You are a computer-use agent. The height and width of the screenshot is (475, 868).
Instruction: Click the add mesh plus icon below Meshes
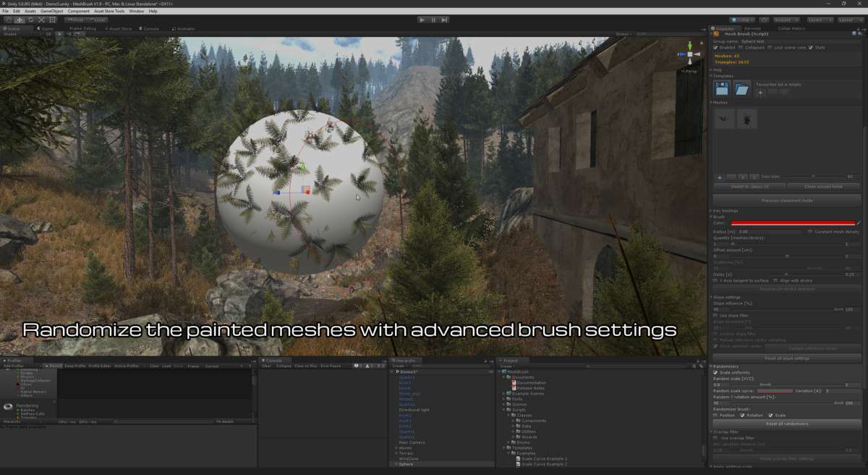pos(719,177)
